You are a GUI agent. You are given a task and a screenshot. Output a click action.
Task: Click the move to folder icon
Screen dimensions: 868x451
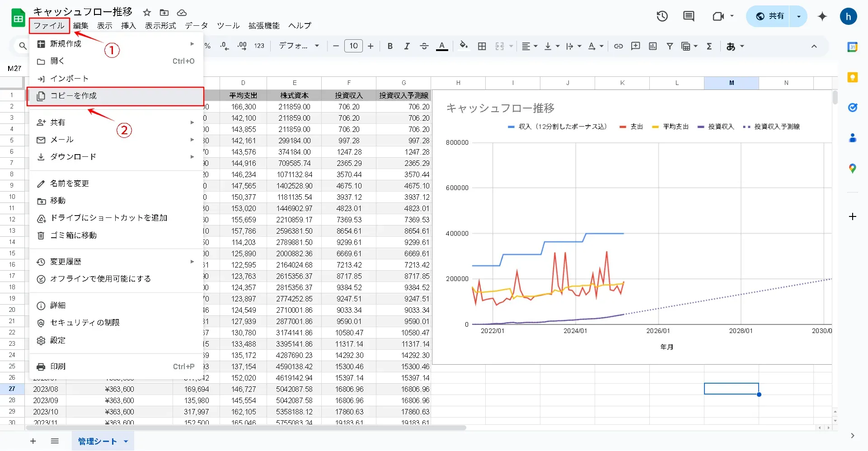(164, 13)
